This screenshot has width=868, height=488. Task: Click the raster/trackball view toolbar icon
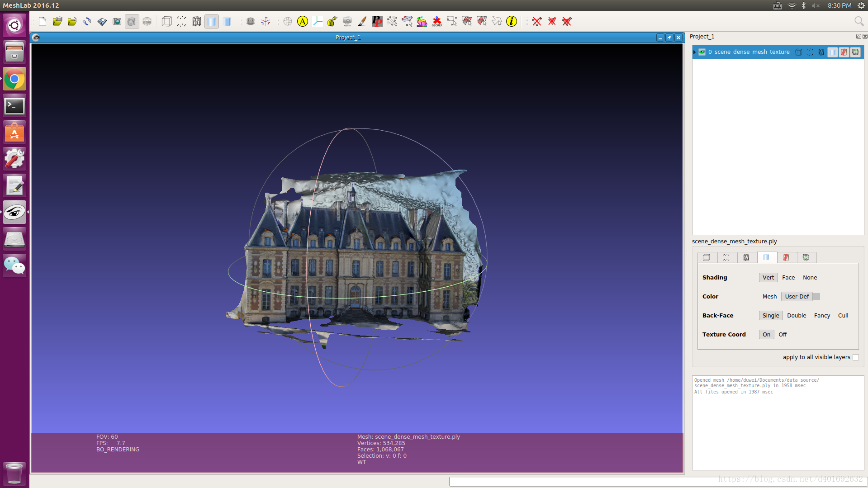pyautogui.click(x=147, y=21)
